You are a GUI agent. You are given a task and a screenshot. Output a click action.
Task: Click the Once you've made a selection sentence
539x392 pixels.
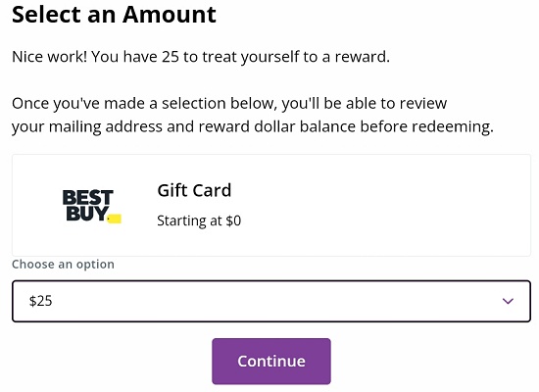pyautogui.click(x=229, y=104)
